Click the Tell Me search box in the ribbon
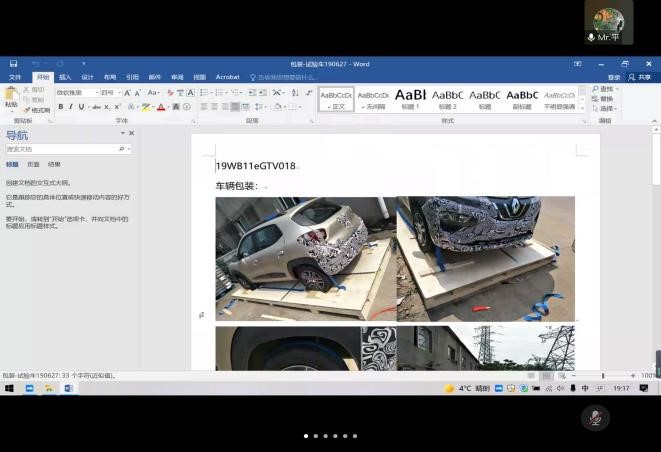 pyautogui.click(x=283, y=78)
